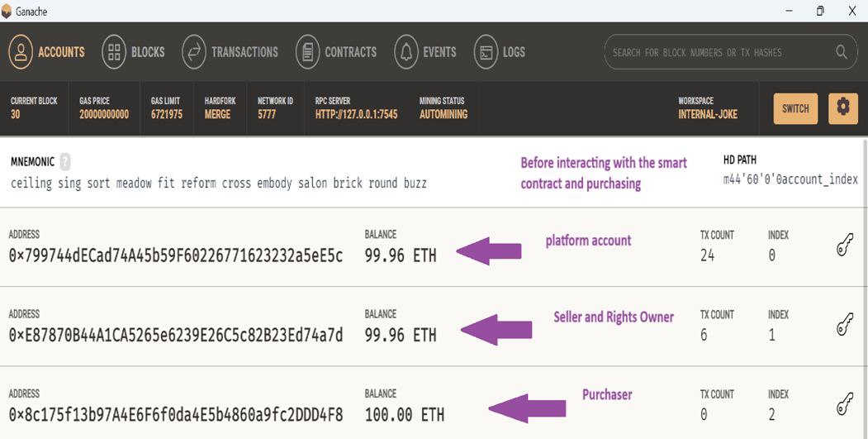
Task: Click the Switch workspace button
Action: coord(795,108)
